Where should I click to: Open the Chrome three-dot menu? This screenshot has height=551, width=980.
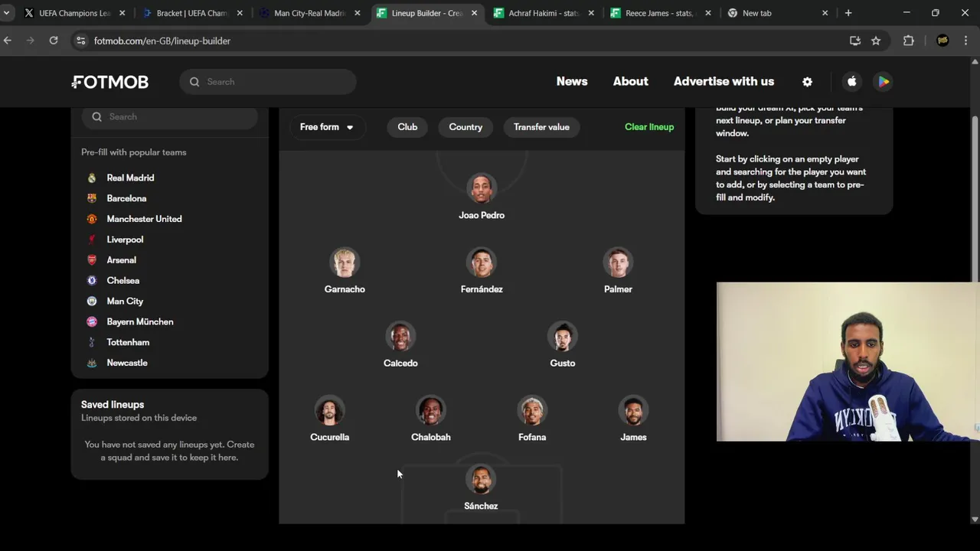coord(965,41)
